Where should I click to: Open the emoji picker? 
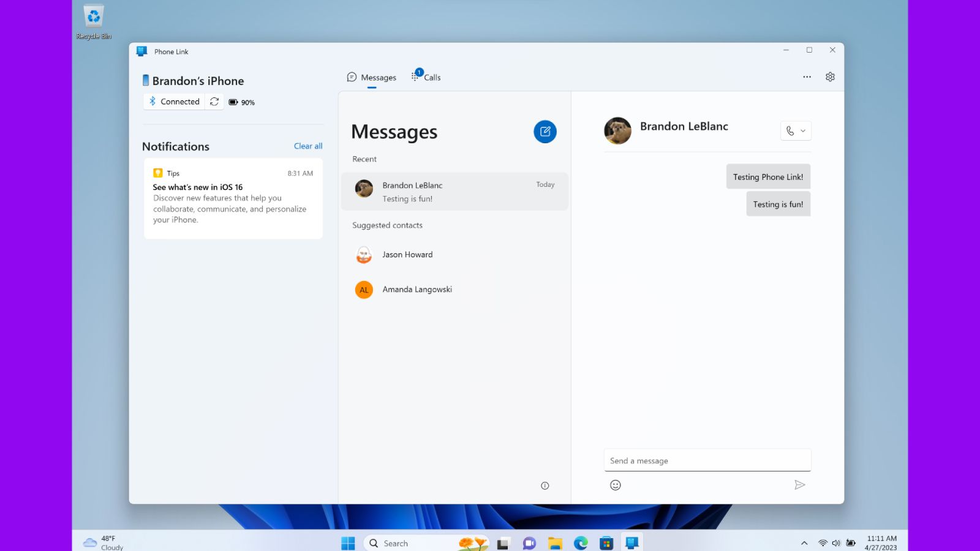614,484
